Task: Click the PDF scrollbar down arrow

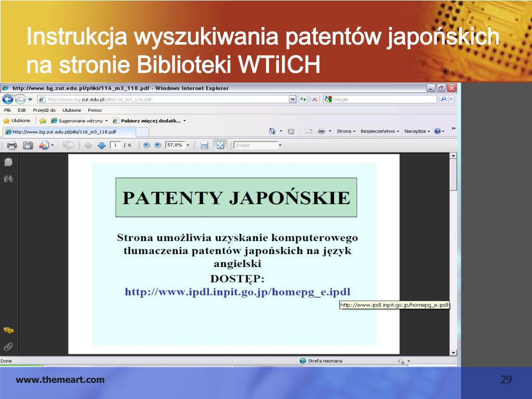Action: (453, 353)
